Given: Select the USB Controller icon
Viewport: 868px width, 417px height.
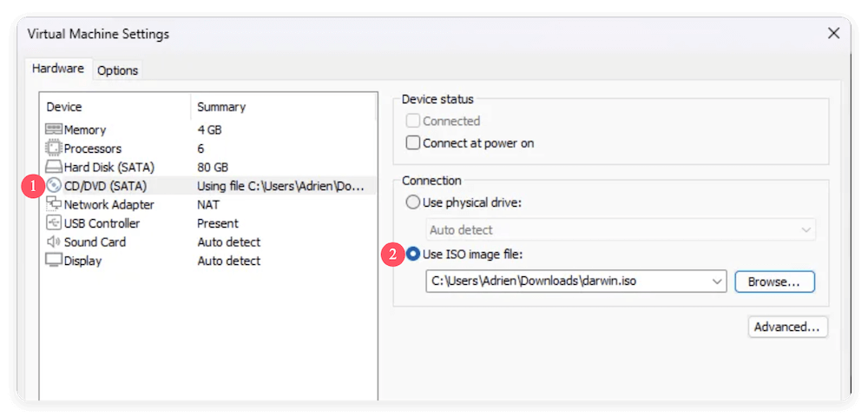Looking at the screenshot, I should coord(54,223).
